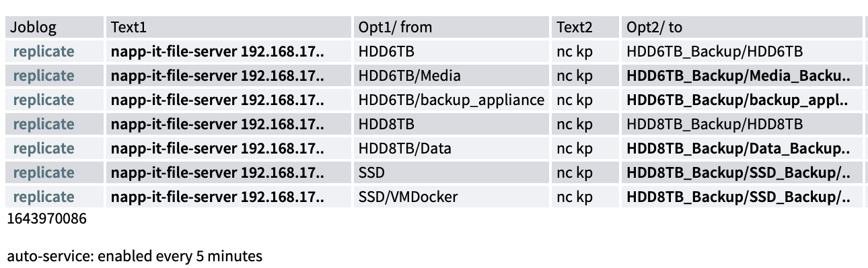Open replicate joblog for HDD8TB source
Image resolution: width=868 pixels, height=268 pixels.
(44, 124)
